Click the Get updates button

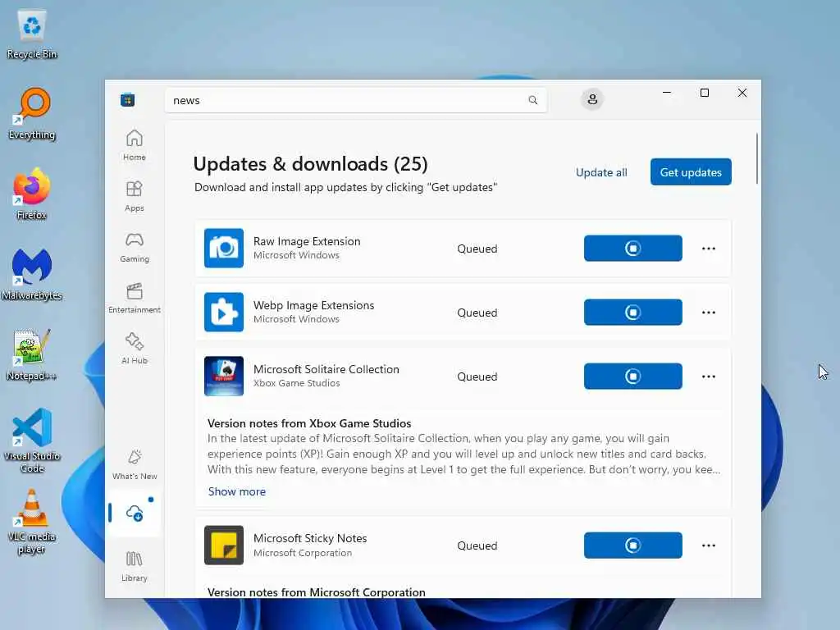[x=691, y=172]
